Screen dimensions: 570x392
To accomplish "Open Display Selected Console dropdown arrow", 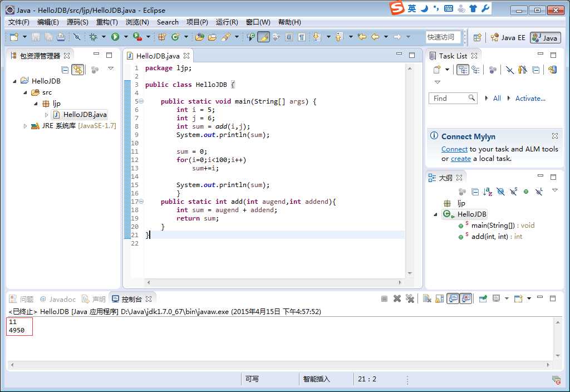I will 507,298.
